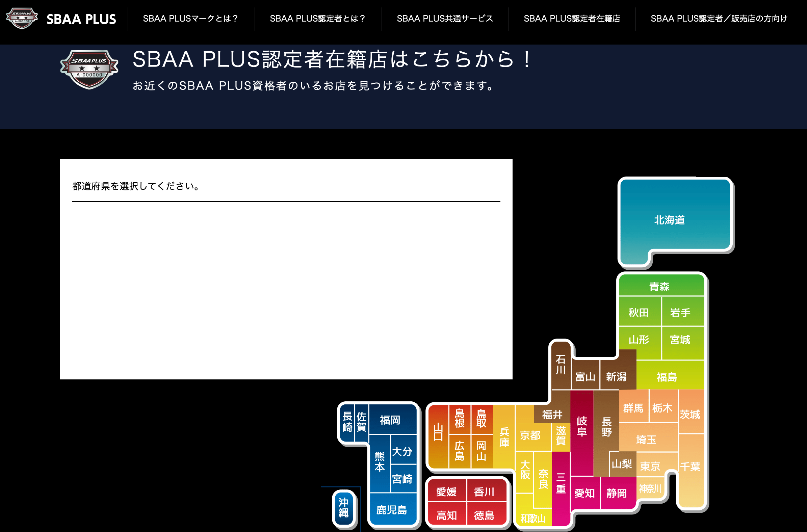
Task: Open SBAA PLUS認定者／販売店の方向け link
Action: (x=719, y=19)
